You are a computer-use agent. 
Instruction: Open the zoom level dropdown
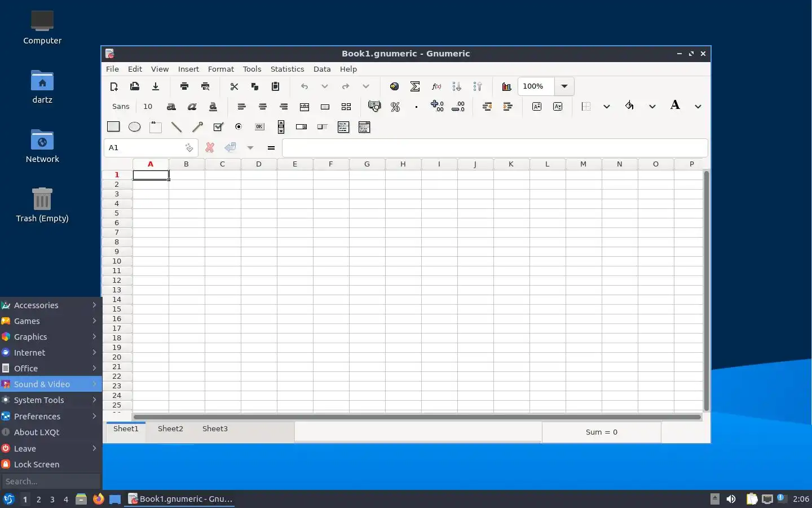click(x=564, y=86)
